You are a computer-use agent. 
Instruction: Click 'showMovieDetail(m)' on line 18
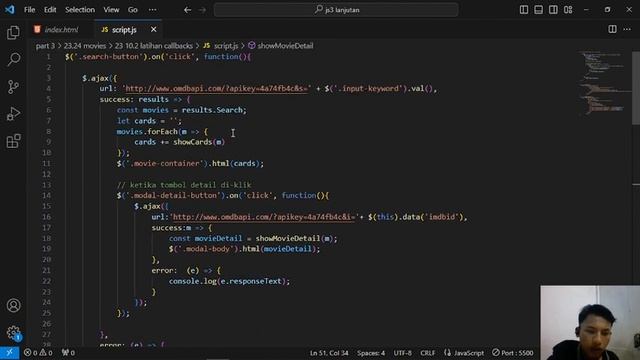294,238
